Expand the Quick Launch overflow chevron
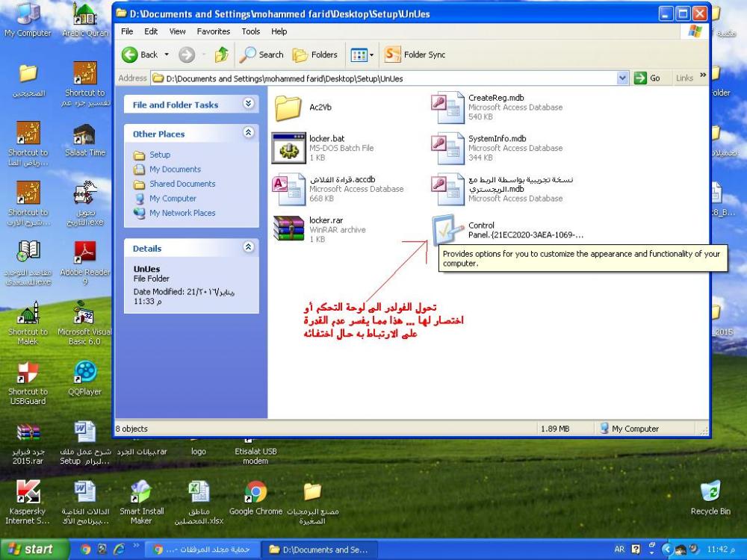Screen dimensions: 747x560 (136, 546)
